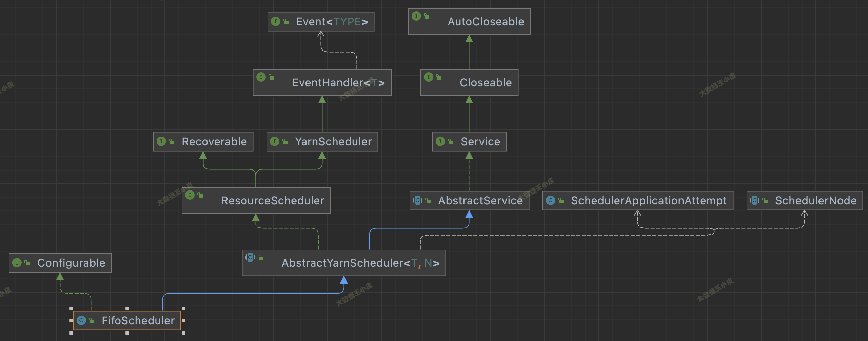
Task: Click the class icon on the FifoScheduler node
Action: click(81, 320)
